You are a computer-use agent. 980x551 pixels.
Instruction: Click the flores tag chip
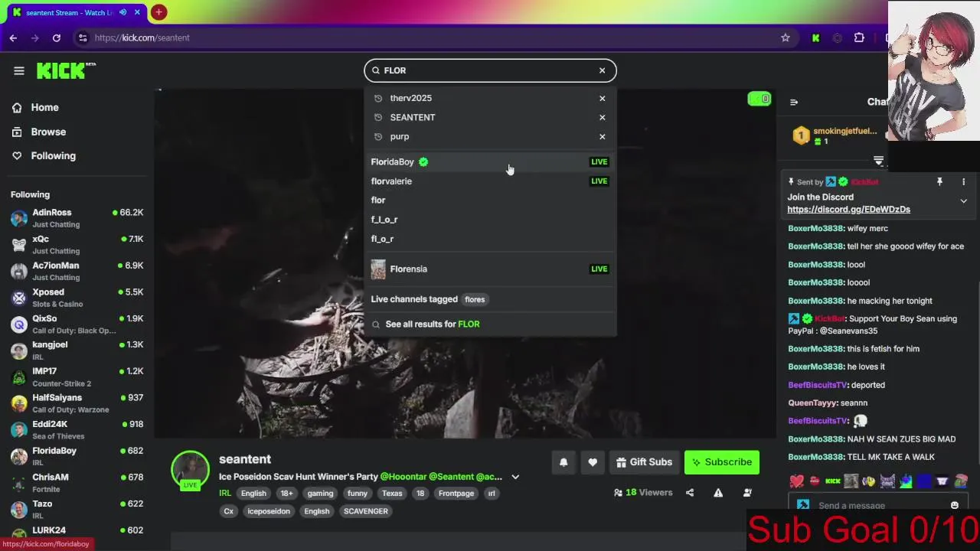(x=475, y=299)
